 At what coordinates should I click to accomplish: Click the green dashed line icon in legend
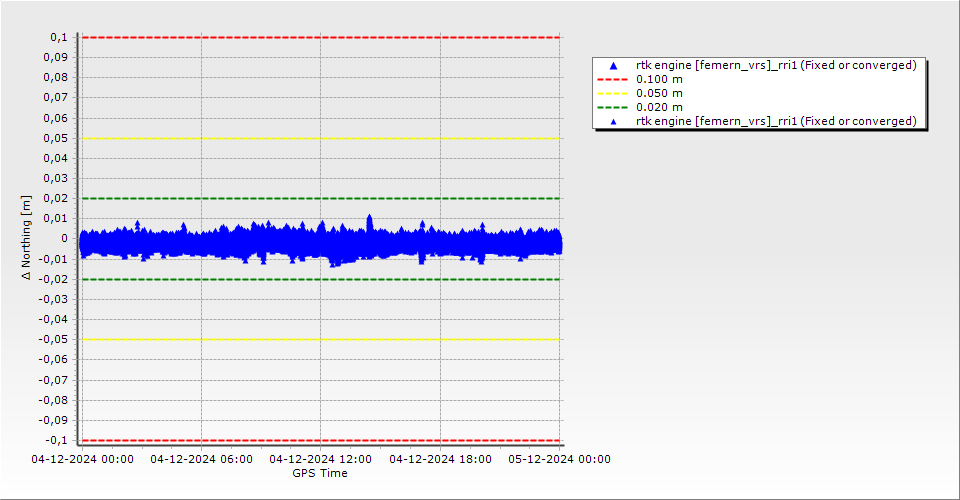[613, 107]
